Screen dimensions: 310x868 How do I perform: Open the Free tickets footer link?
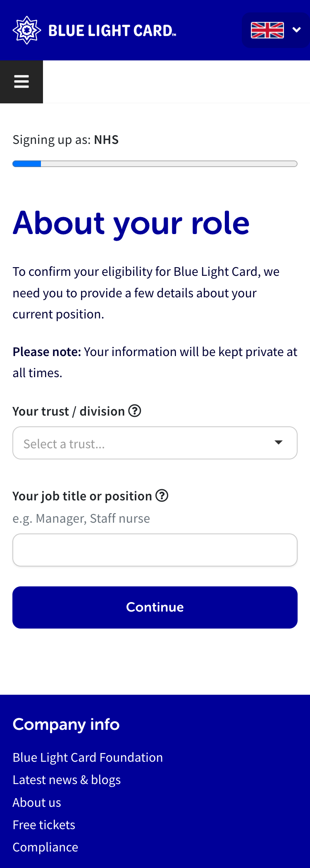(44, 825)
